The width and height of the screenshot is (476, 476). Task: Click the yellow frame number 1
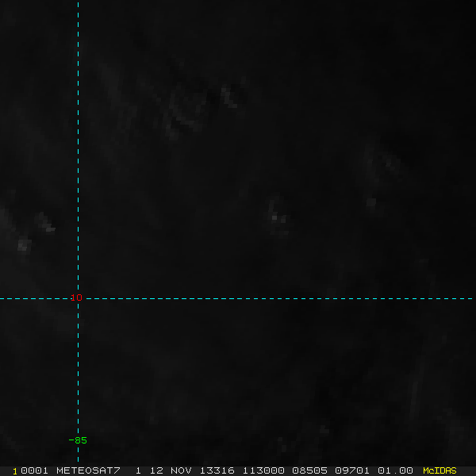(x=15, y=471)
